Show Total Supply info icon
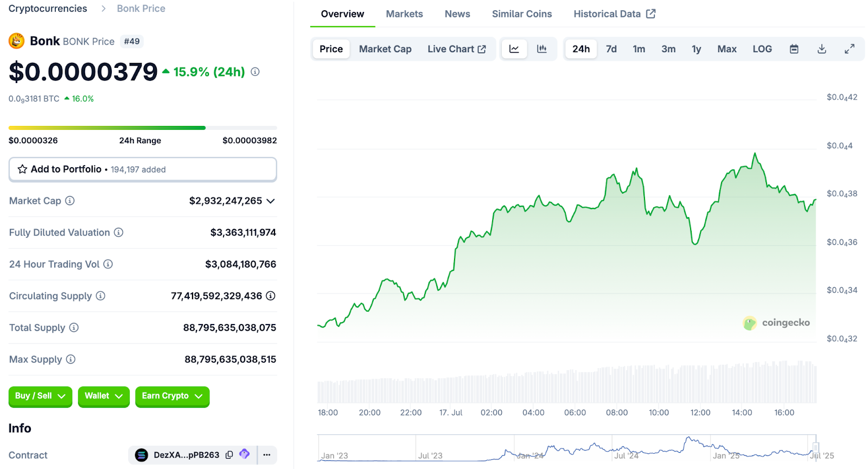Viewport: 868px width, 469px height. point(74,327)
